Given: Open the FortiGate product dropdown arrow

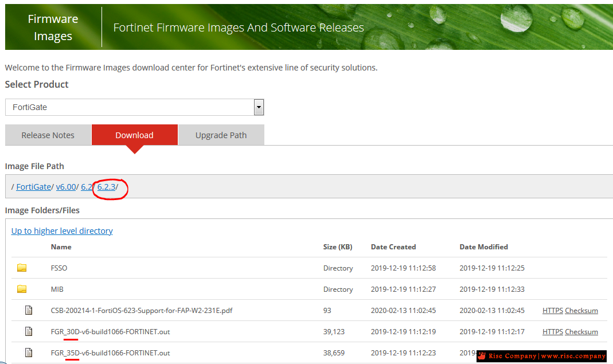Looking at the screenshot, I should click(x=259, y=107).
